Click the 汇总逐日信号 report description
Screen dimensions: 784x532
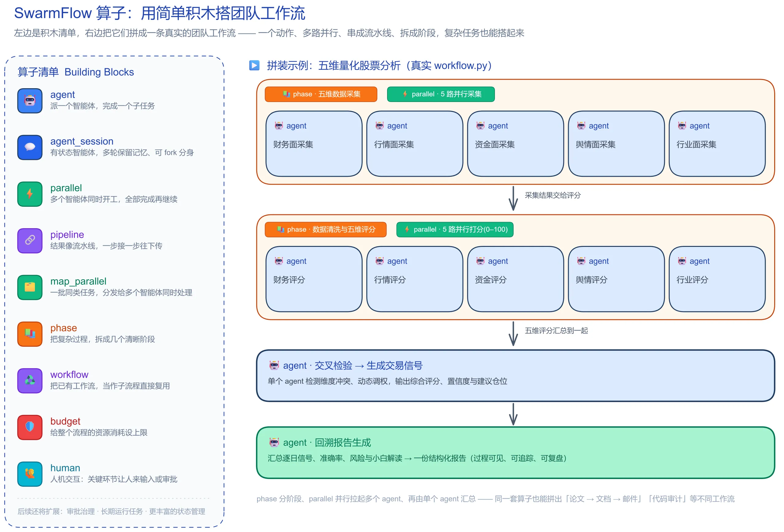click(x=418, y=458)
